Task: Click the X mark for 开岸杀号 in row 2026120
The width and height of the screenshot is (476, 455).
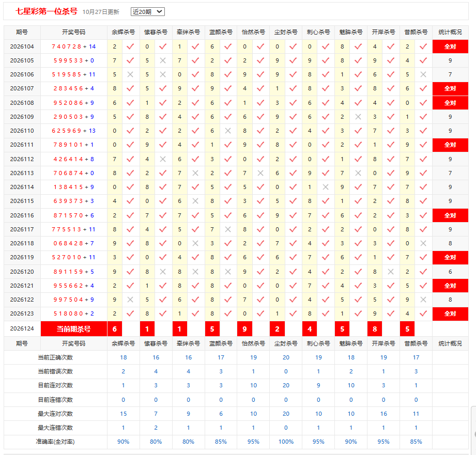Action: pyautogui.click(x=391, y=272)
